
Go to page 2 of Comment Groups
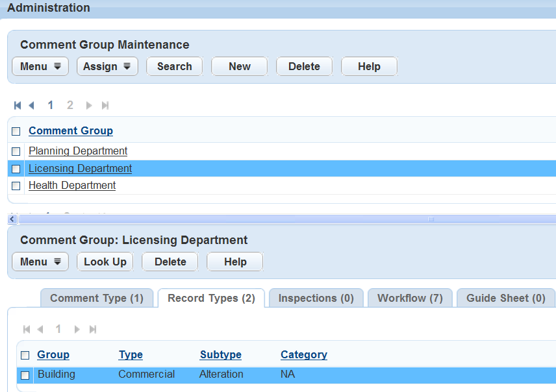70,105
